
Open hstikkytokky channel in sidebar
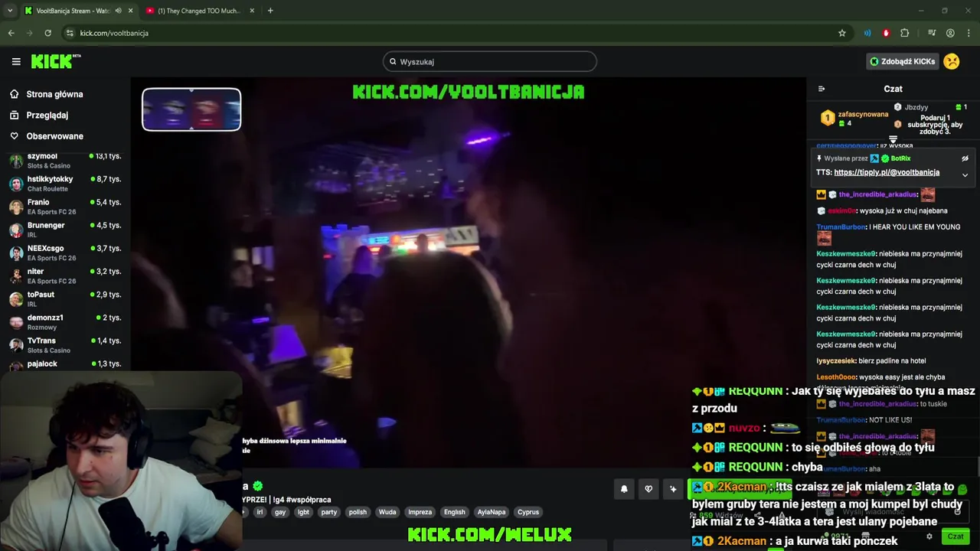65,183
